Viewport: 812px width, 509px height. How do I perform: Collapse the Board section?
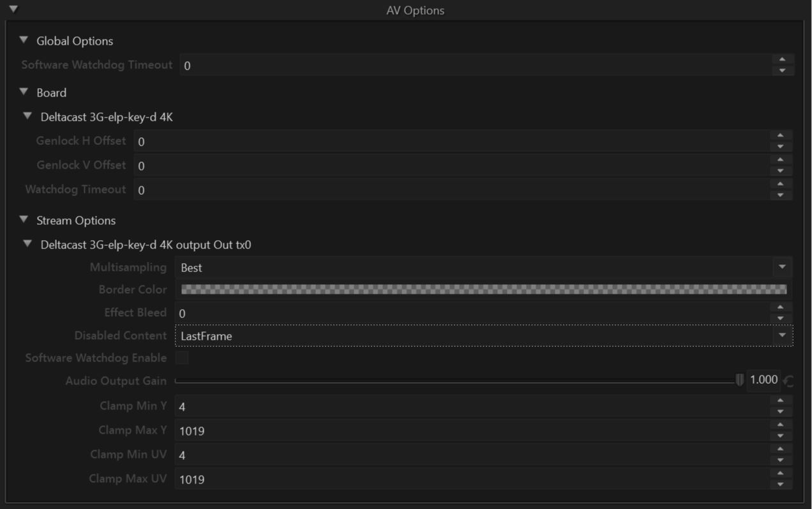(x=24, y=92)
